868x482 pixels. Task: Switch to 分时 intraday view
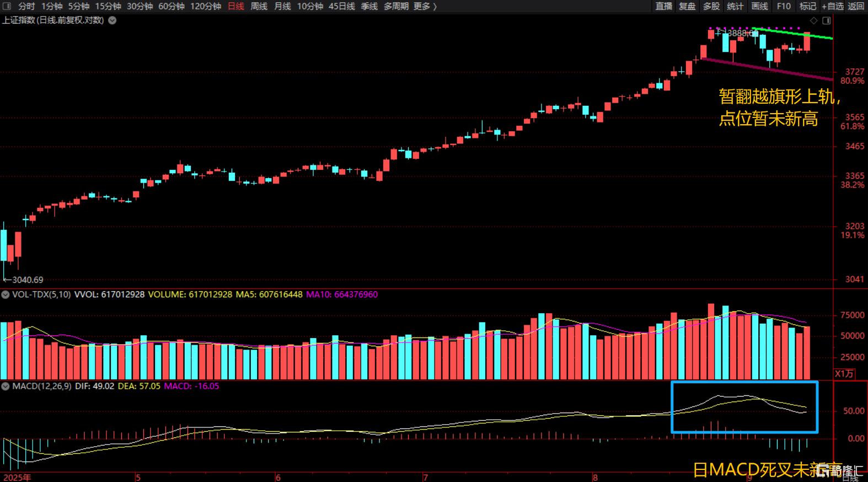click(x=26, y=6)
